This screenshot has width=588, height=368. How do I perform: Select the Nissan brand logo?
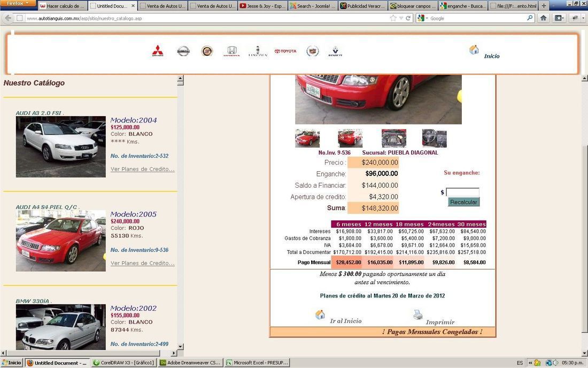coord(183,51)
